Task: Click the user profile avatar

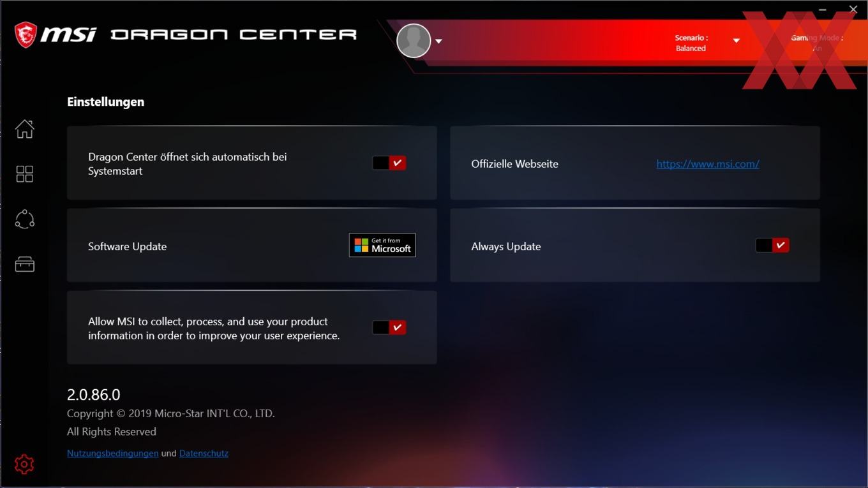Action: [414, 41]
